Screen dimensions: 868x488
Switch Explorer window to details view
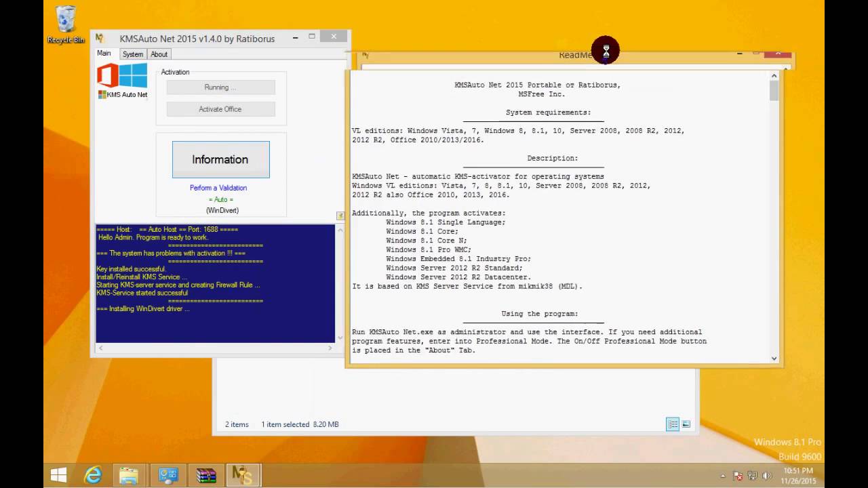673,424
